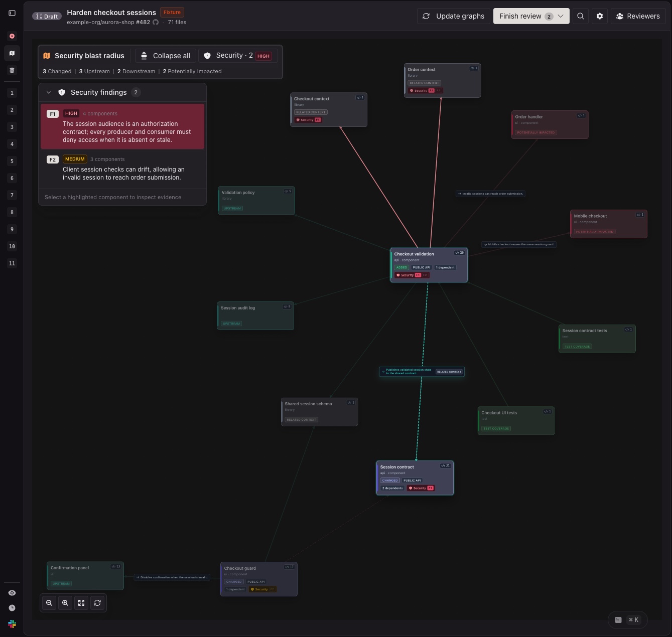Click Security F2 badge on Checkout guard
The height and width of the screenshot is (637, 672).
(x=262, y=589)
